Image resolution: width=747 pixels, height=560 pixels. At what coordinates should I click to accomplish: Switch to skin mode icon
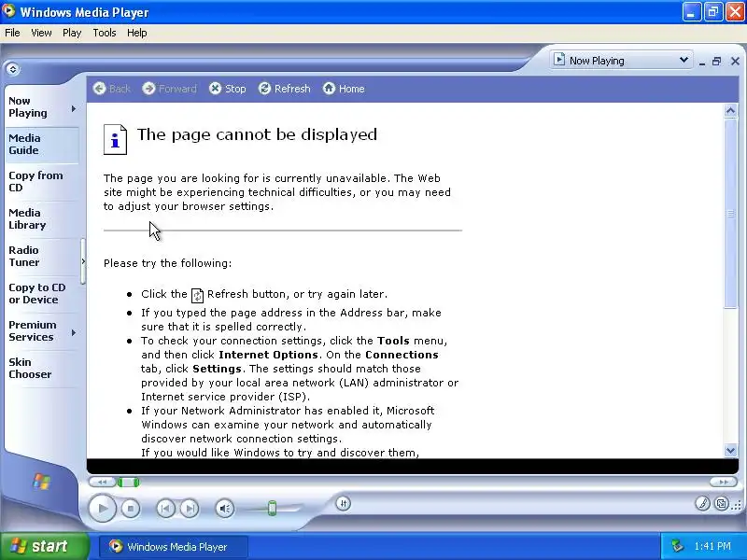coord(722,503)
